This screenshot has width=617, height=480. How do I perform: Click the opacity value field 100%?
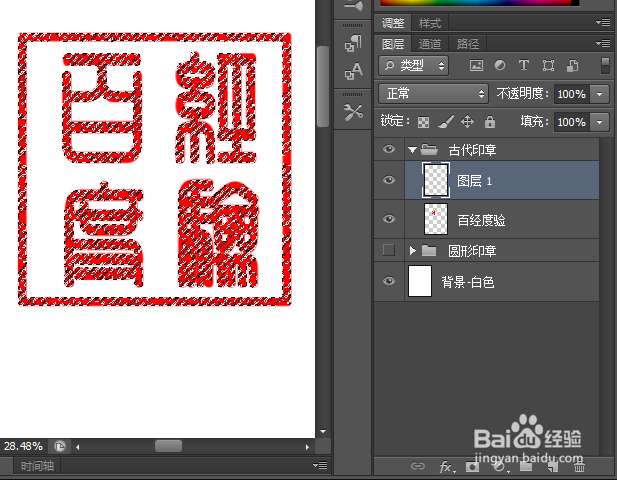click(571, 94)
